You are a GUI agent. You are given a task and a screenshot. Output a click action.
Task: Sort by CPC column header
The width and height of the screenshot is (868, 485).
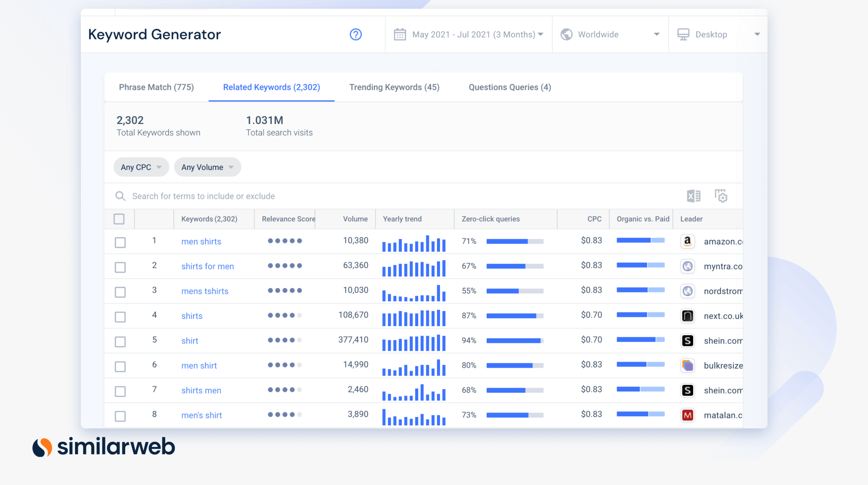click(594, 219)
